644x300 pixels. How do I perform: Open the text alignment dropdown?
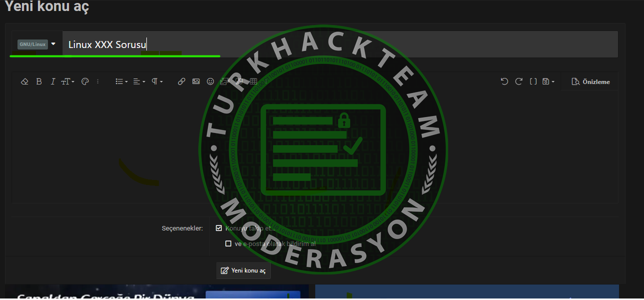(x=139, y=81)
